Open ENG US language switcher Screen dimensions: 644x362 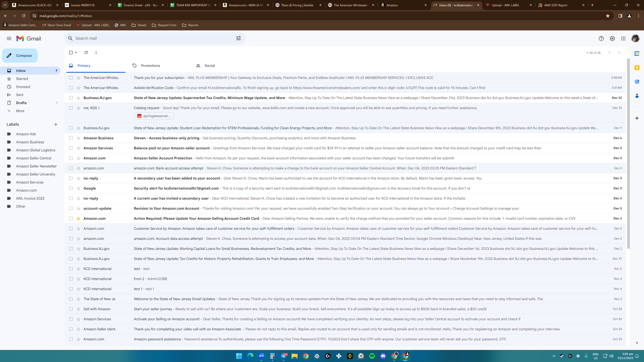pos(595,356)
